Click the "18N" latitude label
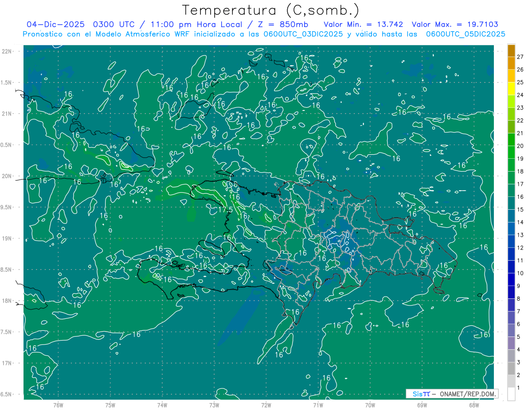This screenshot has height=411, width=532. (7, 301)
